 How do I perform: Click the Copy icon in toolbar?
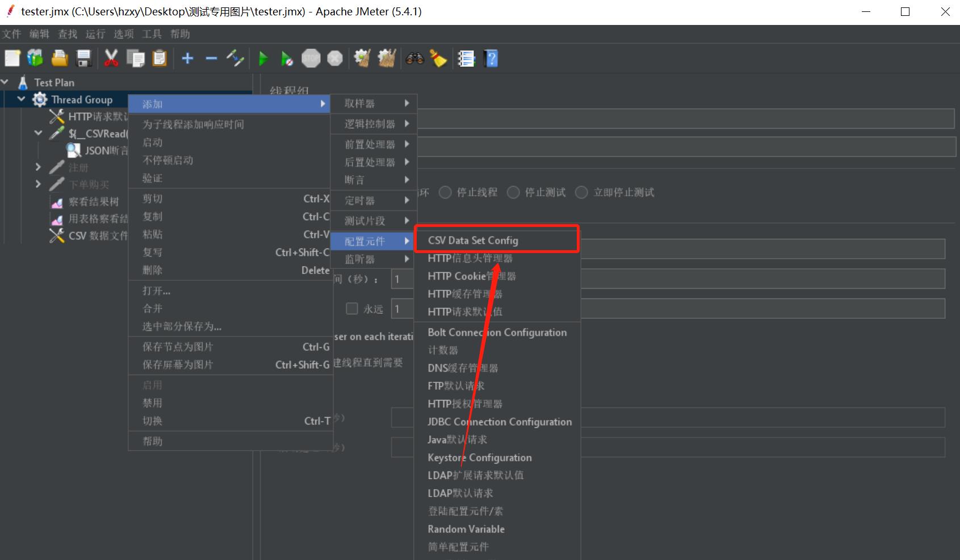pos(135,58)
